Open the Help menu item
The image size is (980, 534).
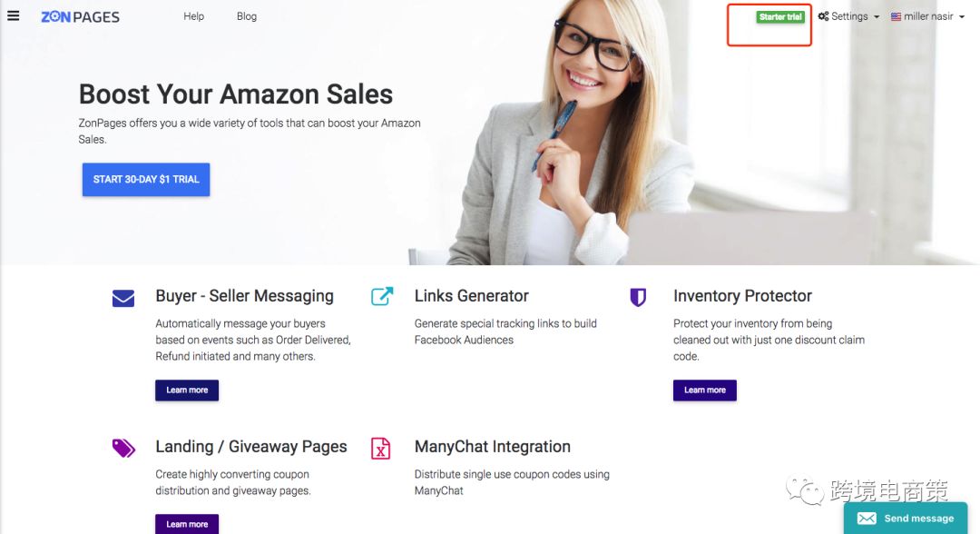(194, 16)
